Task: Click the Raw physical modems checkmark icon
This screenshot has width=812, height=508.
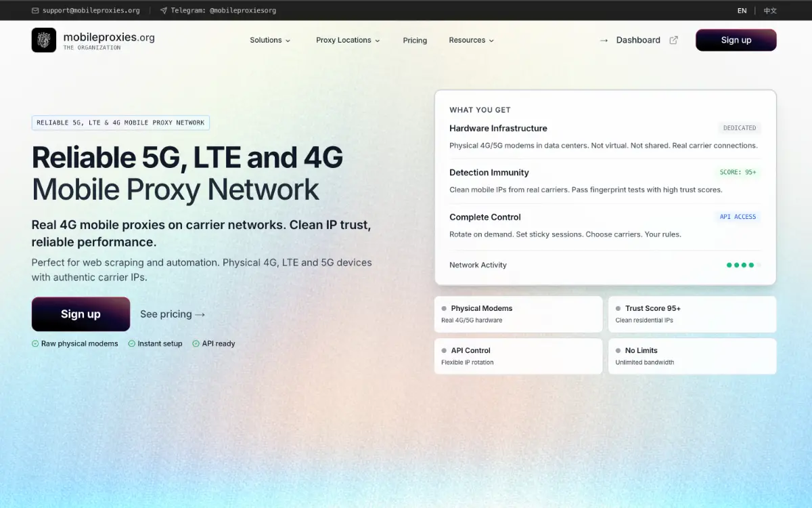Action: click(x=35, y=343)
